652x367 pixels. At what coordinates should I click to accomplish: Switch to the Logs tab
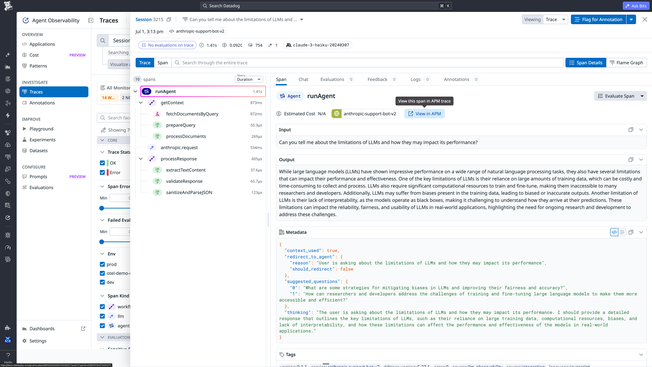tap(420, 79)
